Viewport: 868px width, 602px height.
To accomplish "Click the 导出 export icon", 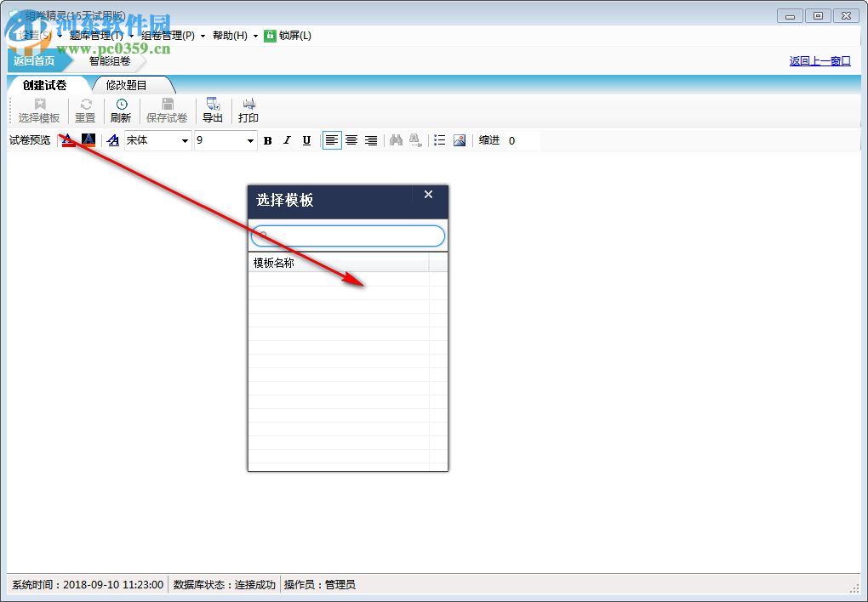I will (x=213, y=104).
